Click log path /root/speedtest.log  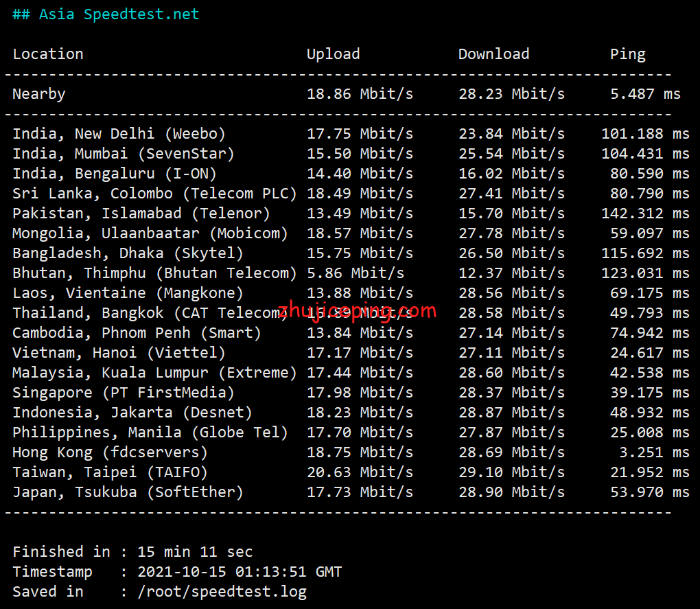point(222,592)
